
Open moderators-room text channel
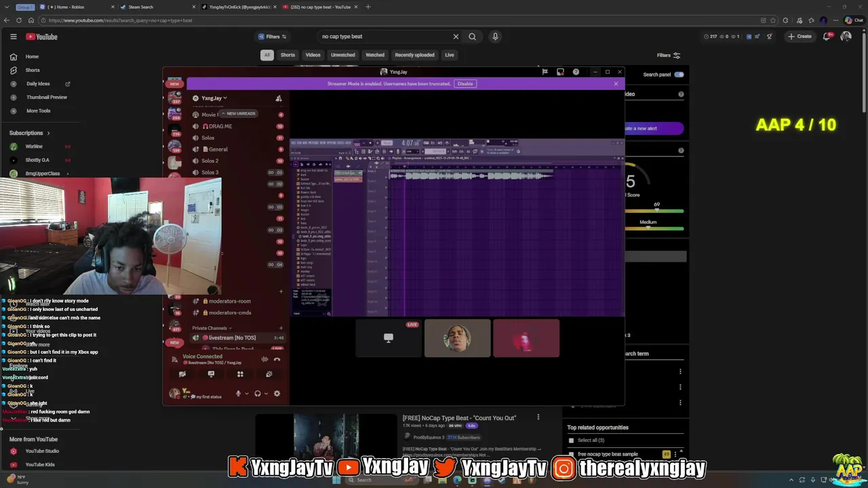click(x=237, y=301)
